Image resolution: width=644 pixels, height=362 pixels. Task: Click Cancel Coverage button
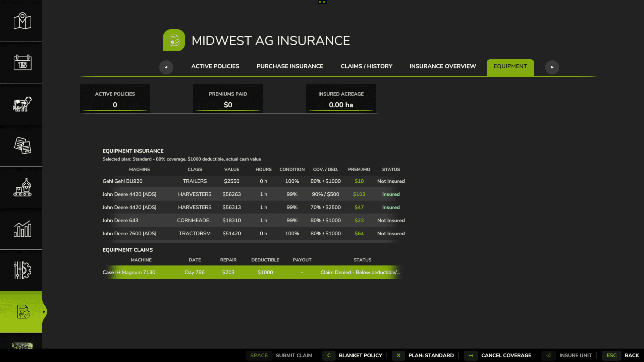pyautogui.click(x=506, y=355)
